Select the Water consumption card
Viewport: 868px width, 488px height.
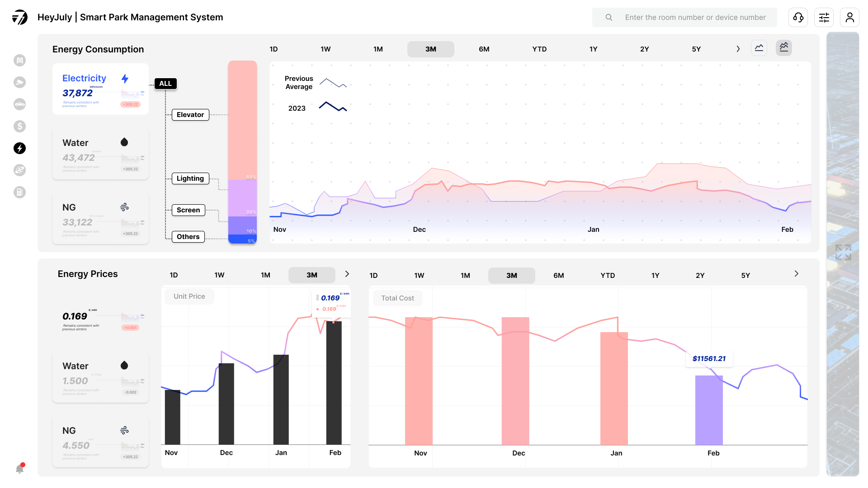click(x=100, y=154)
